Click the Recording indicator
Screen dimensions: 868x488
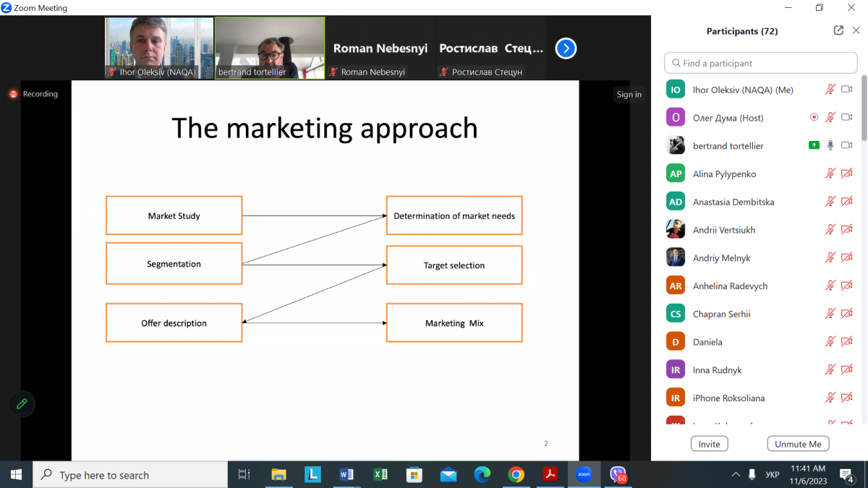point(33,94)
